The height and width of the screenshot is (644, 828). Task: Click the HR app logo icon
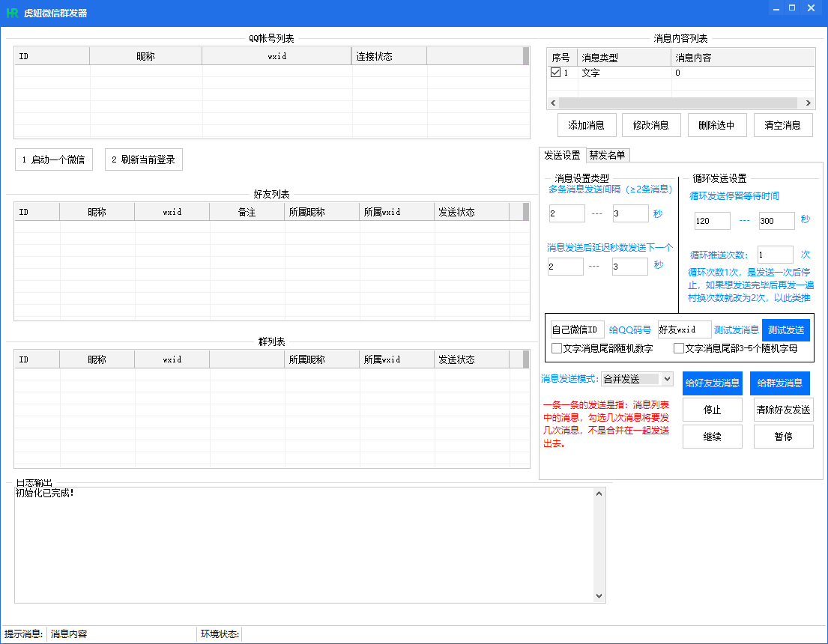[x=12, y=13]
